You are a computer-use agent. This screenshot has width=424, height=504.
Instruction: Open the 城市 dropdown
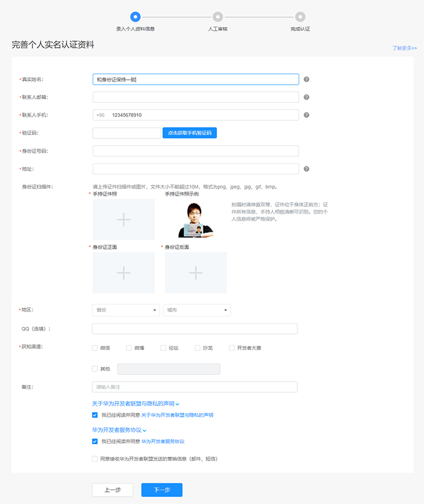pos(197,310)
